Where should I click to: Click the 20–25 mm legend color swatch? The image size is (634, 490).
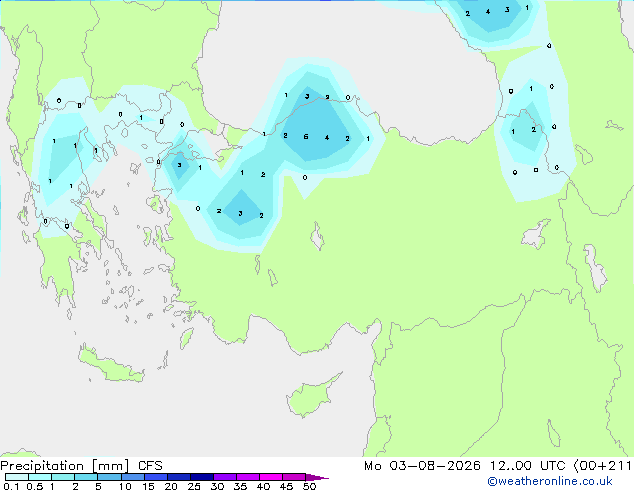(179, 477)
